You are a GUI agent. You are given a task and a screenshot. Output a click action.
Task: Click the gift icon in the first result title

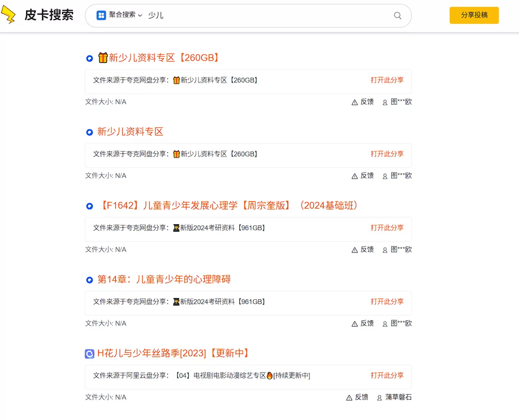tap(103, 58)
